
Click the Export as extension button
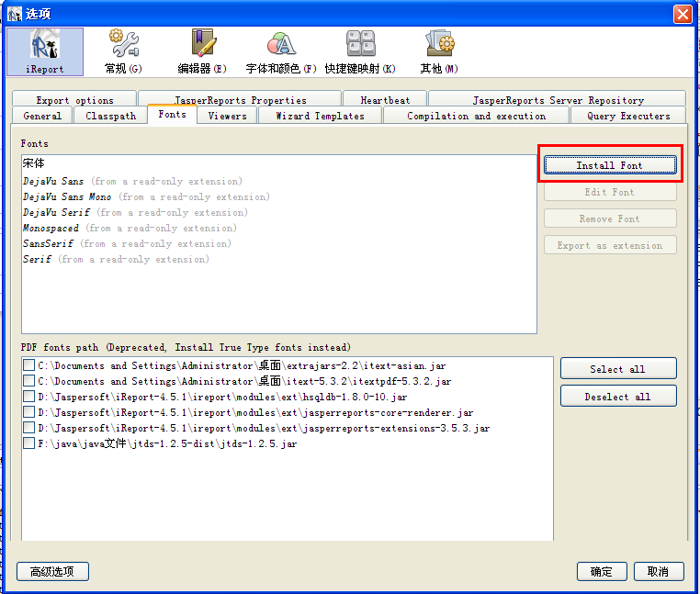tap(610, 245)
